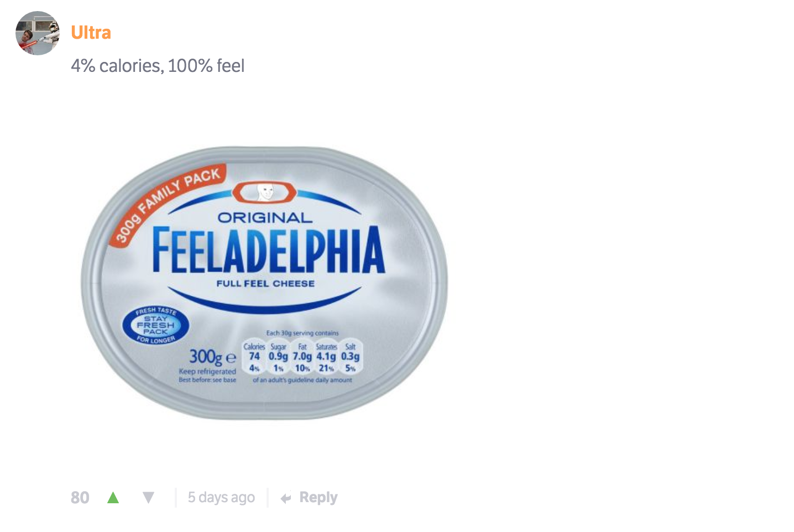Click the Fat 7.0g nutrition cell

click(x=302, y=357)
